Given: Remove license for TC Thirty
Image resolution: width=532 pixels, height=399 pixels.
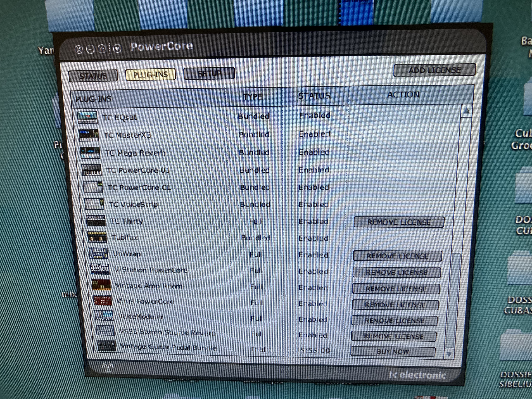Looking at the screenshot, I should (399, 222).
